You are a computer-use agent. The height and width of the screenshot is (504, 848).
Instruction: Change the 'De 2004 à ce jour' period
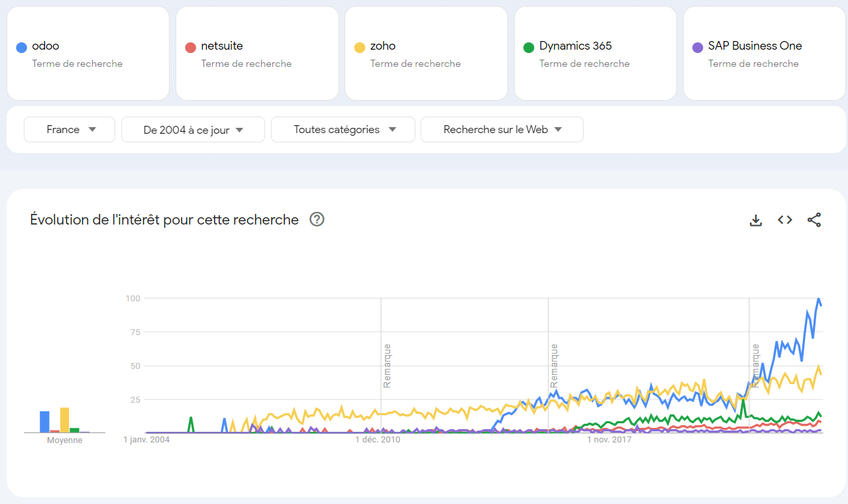click(193, 130)
